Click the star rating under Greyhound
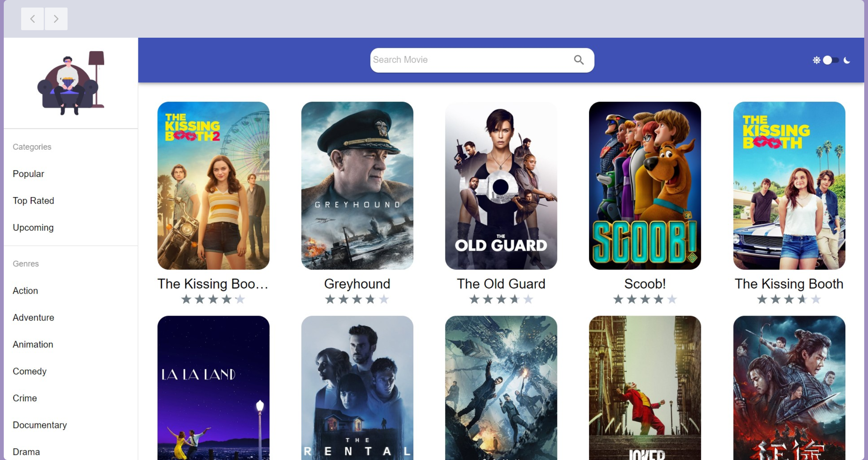 [357, 299]
